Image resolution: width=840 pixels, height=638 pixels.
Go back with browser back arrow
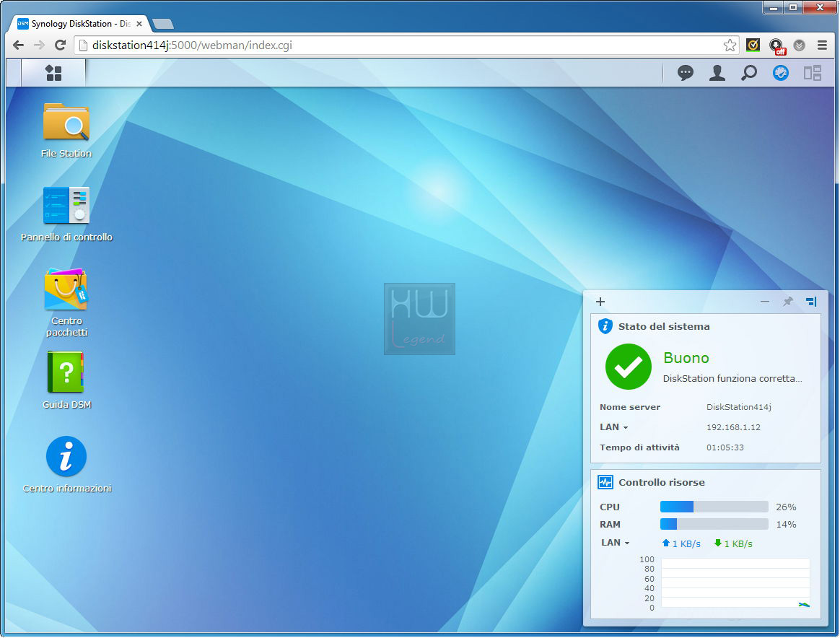click(18, 45)
